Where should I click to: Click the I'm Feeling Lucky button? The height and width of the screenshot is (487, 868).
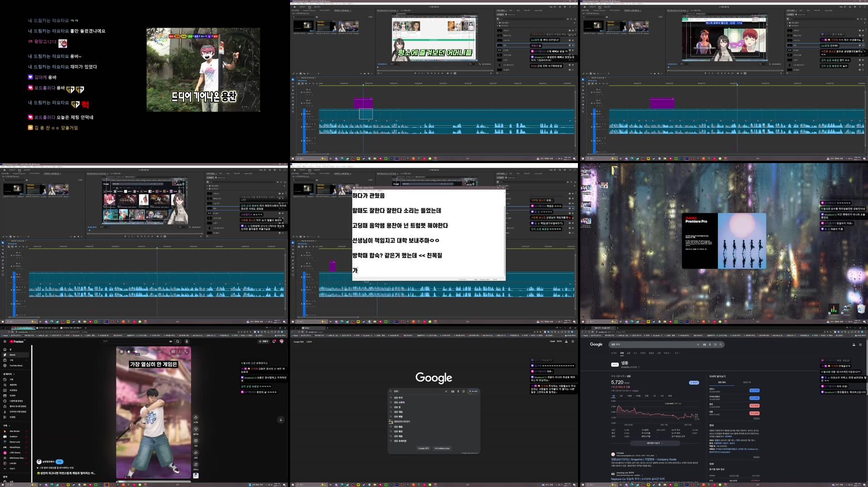pos(442,448)
